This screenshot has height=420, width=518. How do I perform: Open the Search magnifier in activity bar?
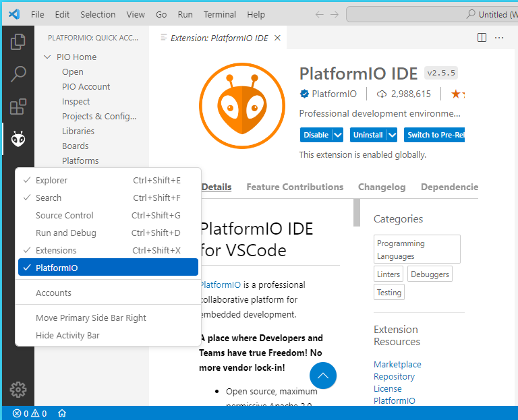18,74
